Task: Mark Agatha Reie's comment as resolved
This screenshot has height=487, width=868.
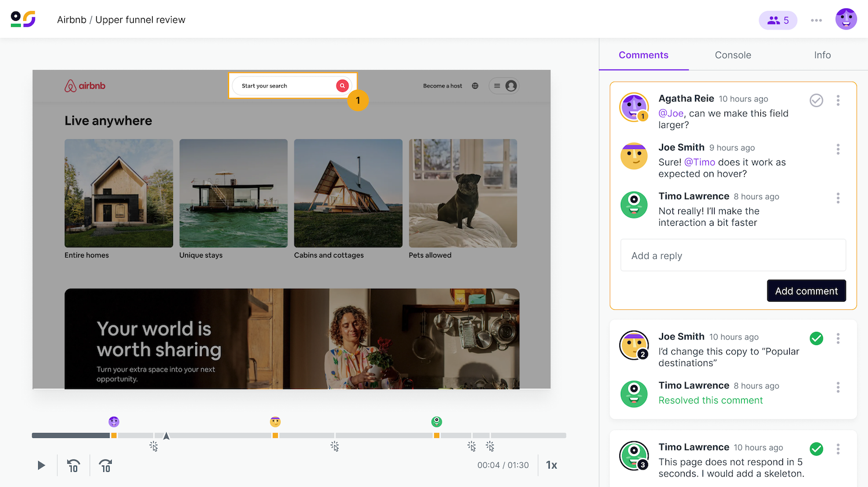Action: pyautogui.click(x=816, y=100)
